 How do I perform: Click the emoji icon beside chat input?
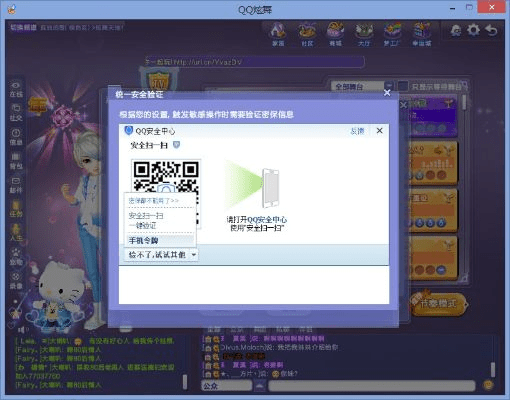pyautogui.click(x=488, y=385)
